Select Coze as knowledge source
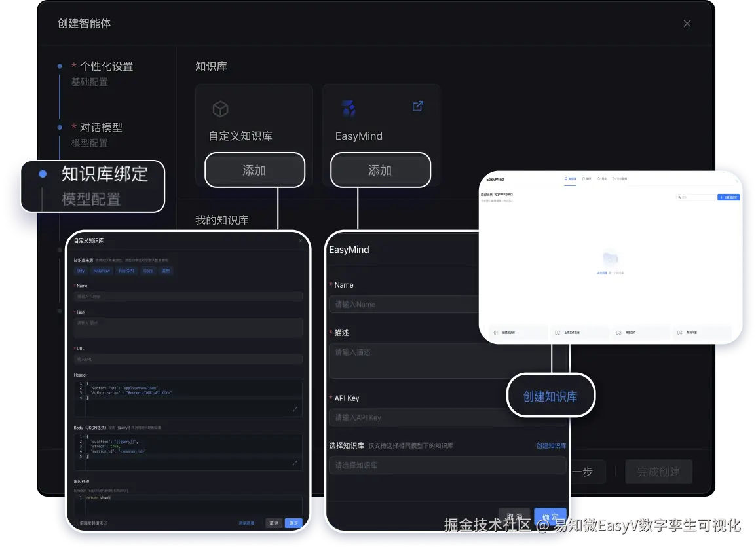 tap(148, 271)
